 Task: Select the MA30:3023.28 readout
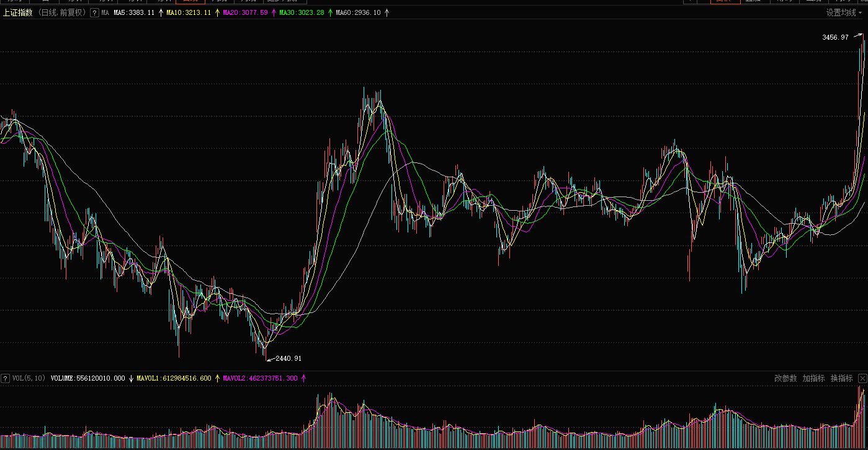pyautogui.click(x=302, y=12)
